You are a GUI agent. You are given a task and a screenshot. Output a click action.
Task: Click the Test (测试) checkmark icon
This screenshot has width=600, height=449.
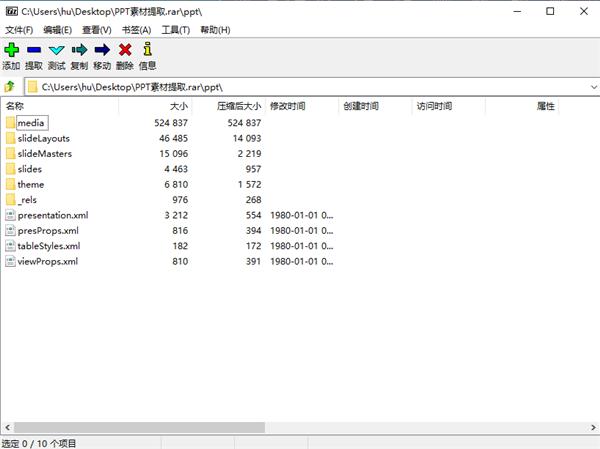[x=57, y=50]
